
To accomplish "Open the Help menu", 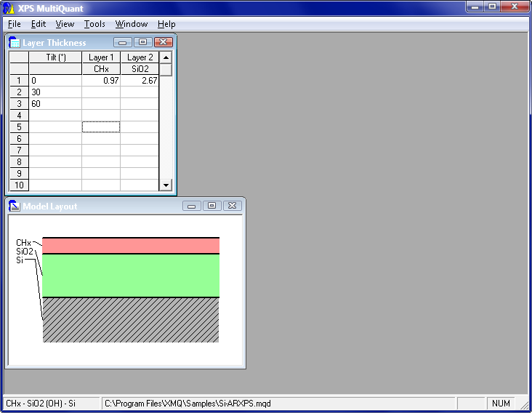I will click(166, 24).
